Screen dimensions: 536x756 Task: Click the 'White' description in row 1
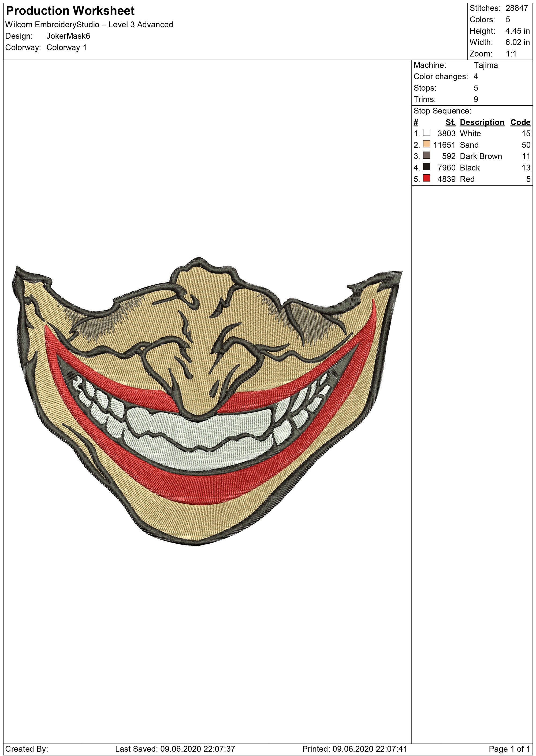pos(470,134)
